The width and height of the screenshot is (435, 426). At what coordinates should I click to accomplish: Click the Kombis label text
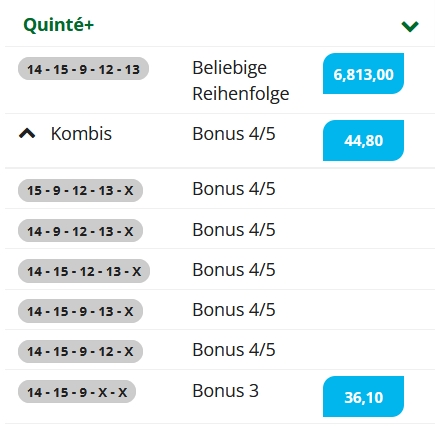pos(81,134)
